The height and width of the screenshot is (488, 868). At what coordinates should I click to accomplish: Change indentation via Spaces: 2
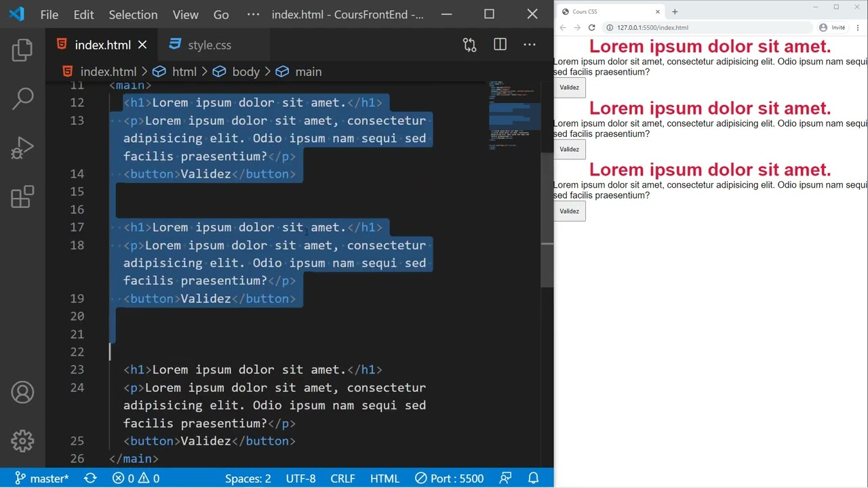[248, 479]
